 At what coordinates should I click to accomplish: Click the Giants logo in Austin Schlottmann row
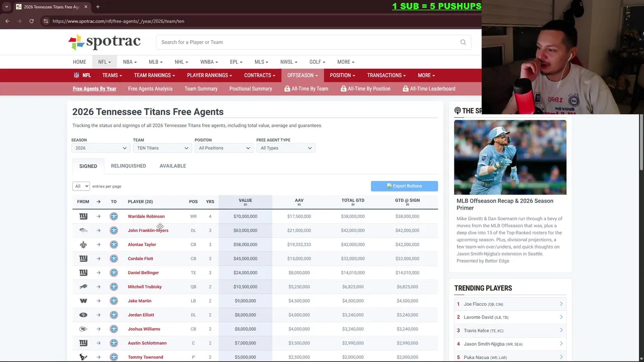tap(84, 343)
